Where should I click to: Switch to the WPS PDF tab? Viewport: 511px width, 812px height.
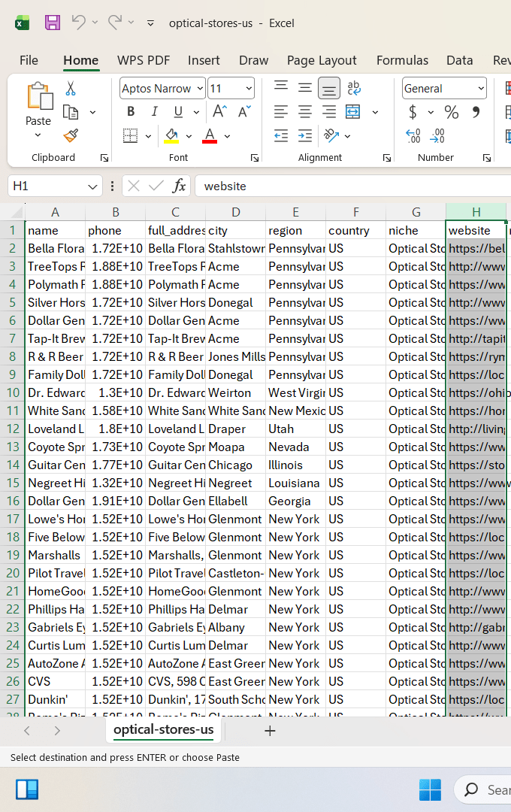coord(144,61)
